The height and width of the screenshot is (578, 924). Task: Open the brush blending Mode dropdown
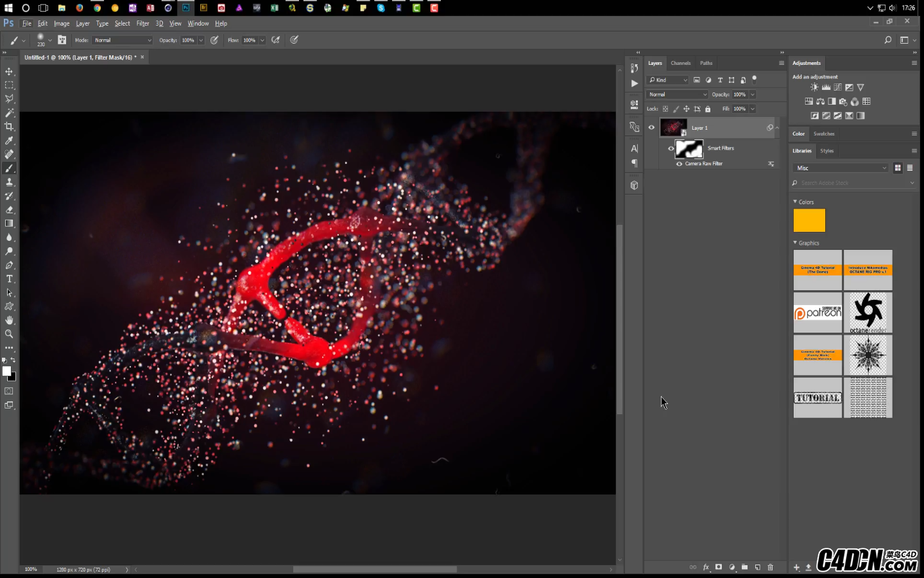[x=123, y=40]
